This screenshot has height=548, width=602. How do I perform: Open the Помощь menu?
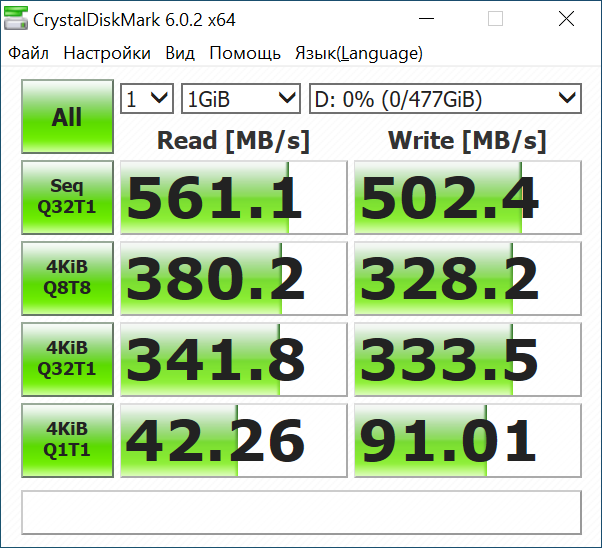[x=245, y=53]
